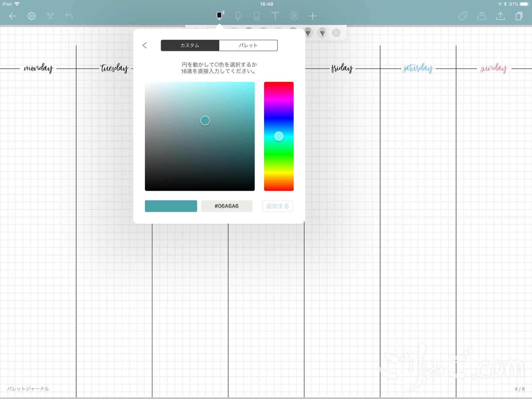Click the hue slider handle

click(279, 136)
